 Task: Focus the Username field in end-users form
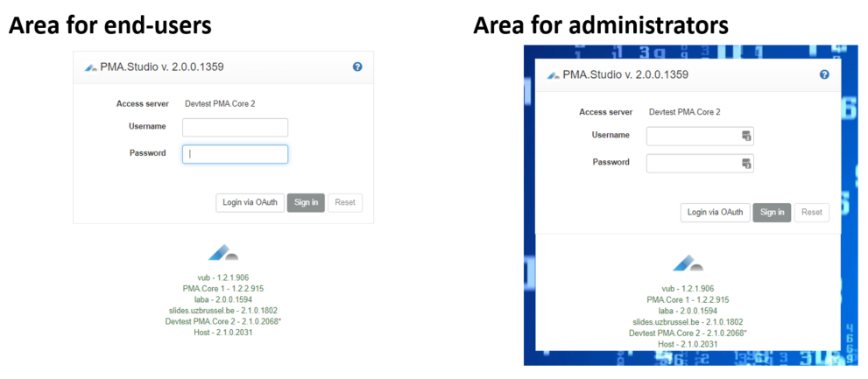[x=235, y=127]
